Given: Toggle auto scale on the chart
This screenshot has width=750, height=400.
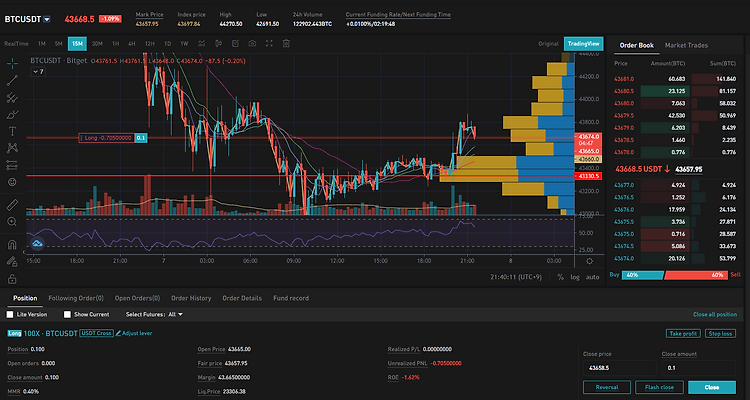Looking at the screenshot, I should pos(592,277).
